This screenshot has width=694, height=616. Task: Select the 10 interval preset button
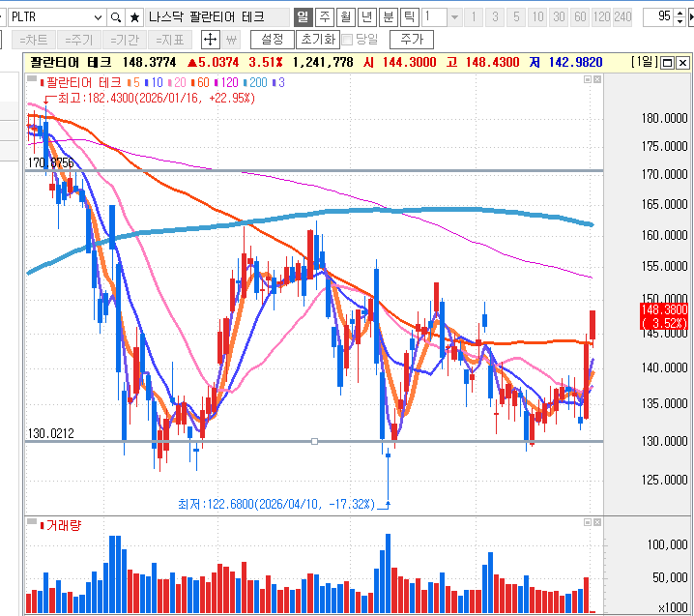537,17
